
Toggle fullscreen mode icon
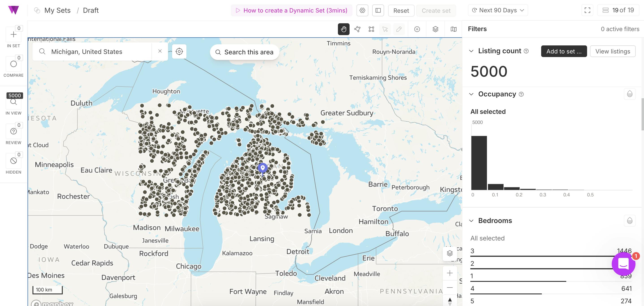(x=587, y=11)
